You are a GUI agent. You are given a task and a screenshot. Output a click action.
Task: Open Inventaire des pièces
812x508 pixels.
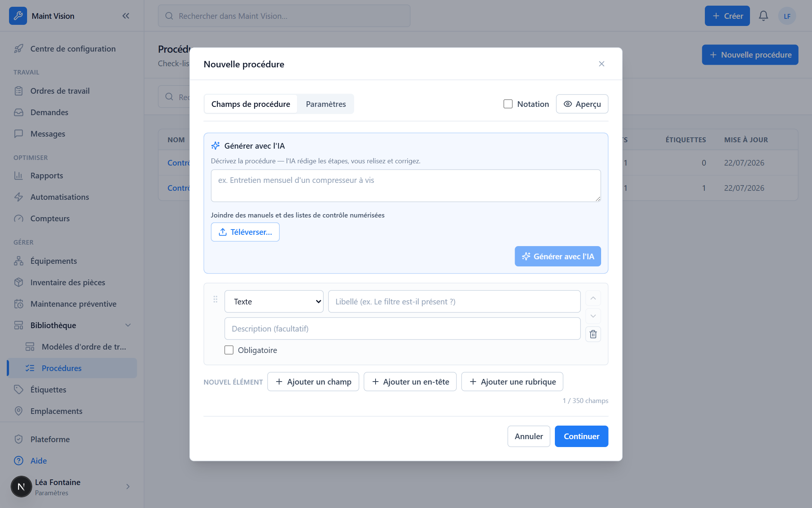tap(72, 282)
